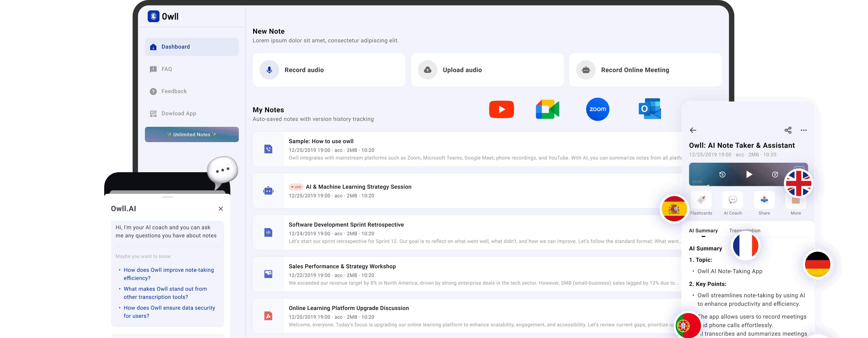Select the German flag language option
Image resolution: width=868 pixels, height=338 pixels.
(818, 264)
